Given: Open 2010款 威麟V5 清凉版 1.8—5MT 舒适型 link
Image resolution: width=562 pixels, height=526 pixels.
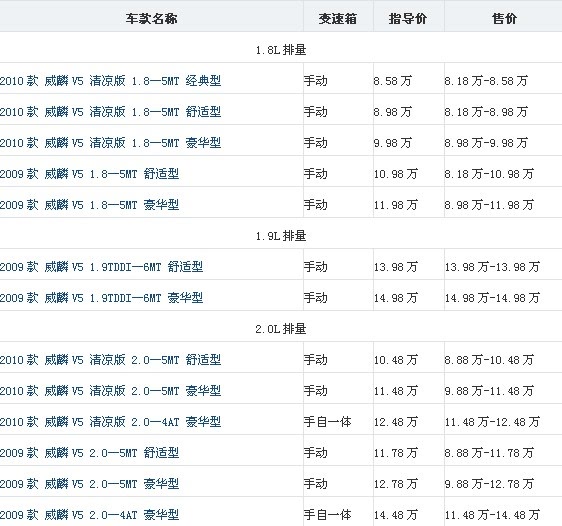Looking at the screenshot, I should (110, 112).
